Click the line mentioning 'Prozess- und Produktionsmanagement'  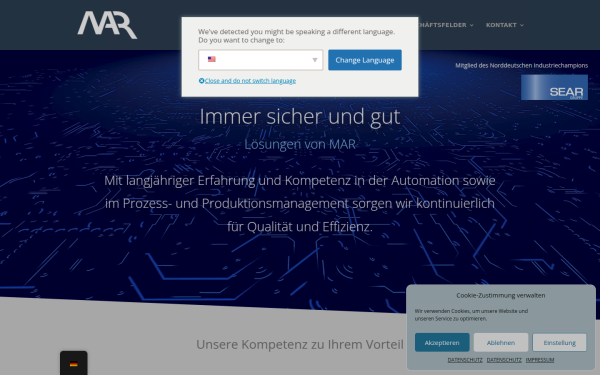pos(300,203)
